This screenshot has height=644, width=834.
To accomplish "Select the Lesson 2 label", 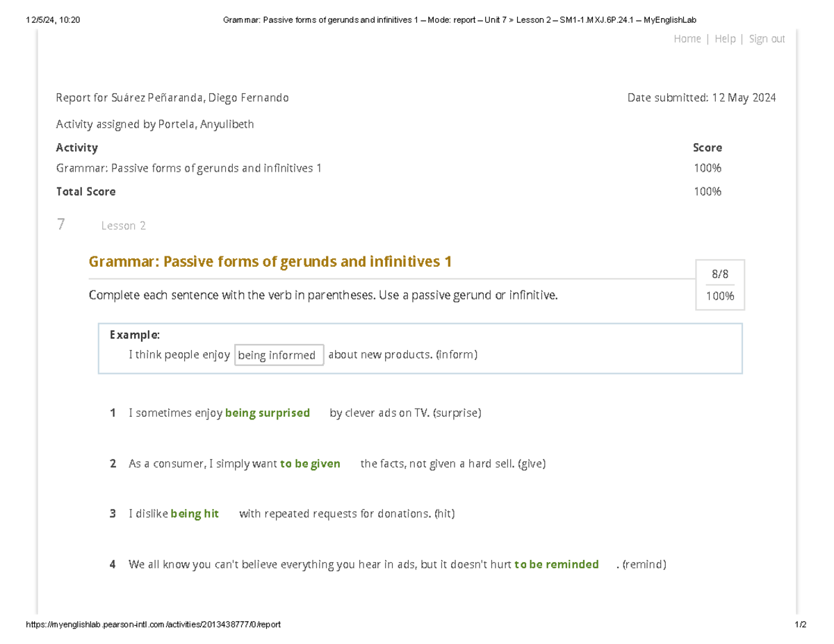I will click(123, 226).
